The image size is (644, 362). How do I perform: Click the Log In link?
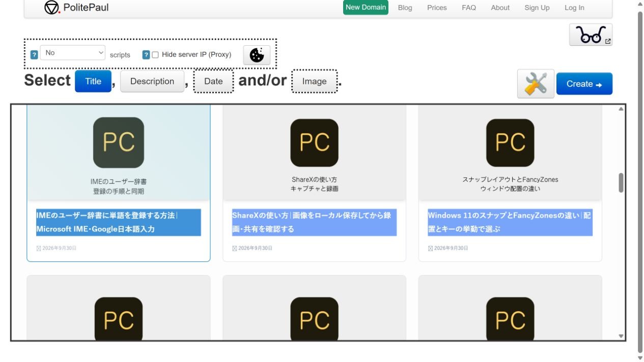574,8
